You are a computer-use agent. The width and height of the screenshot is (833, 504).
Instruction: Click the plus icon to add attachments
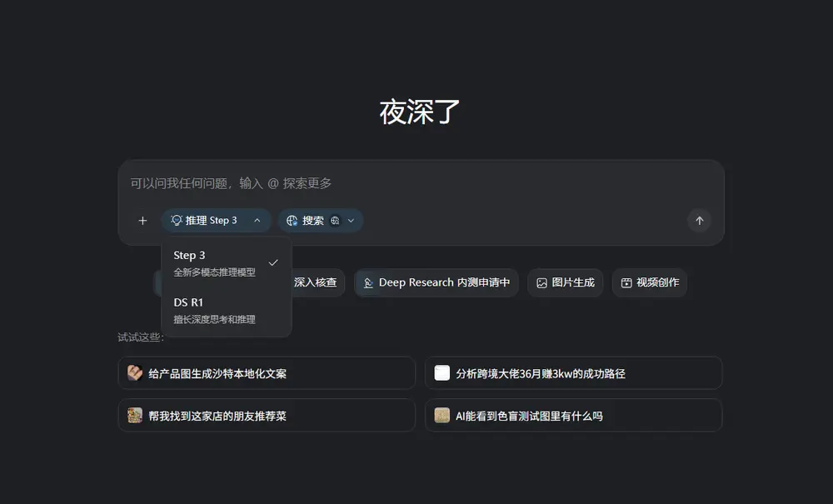[x=142, y=220]
